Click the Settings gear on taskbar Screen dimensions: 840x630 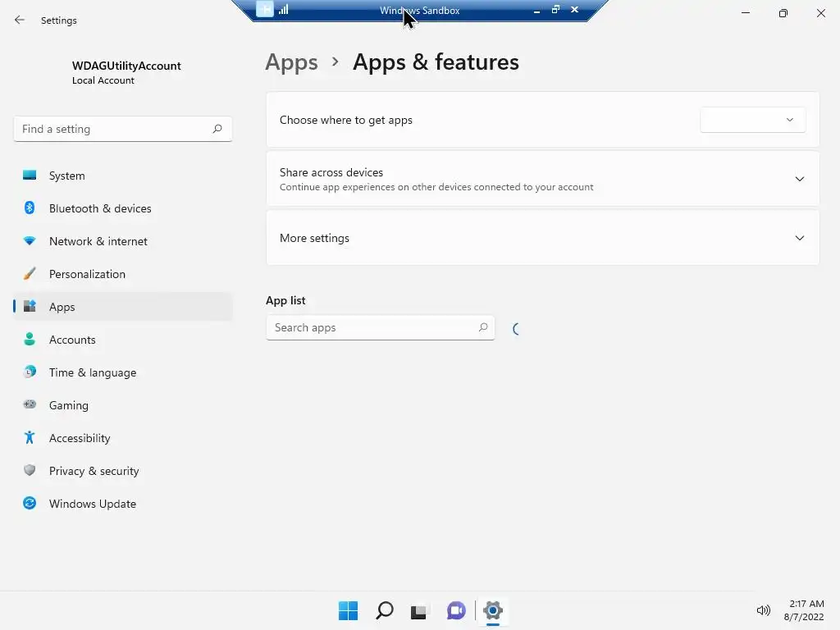(493, 610)
